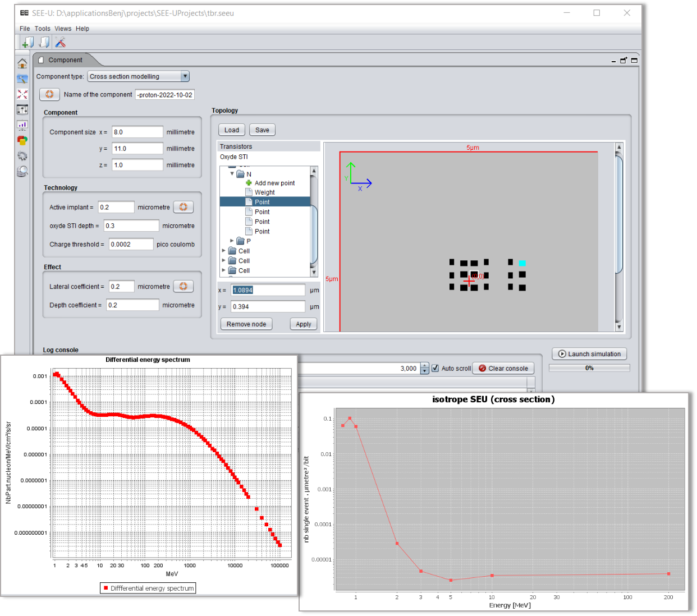This screenshot has height=616, width=697.
Task: Click the Save topology button
Action: [262, 130]
